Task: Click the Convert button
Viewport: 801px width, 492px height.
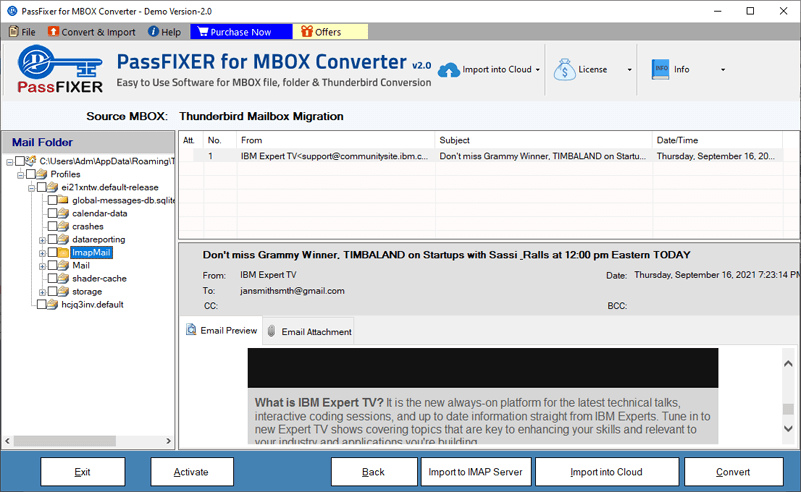Action: (x=734, y=472)
